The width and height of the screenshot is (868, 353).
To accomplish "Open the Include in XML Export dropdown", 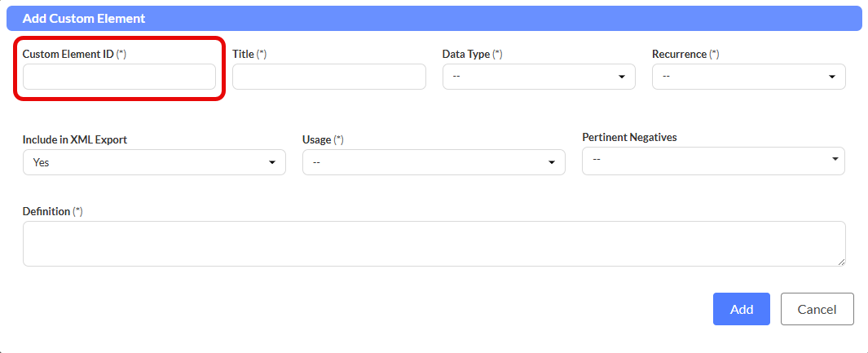I will tap(154, 162).
